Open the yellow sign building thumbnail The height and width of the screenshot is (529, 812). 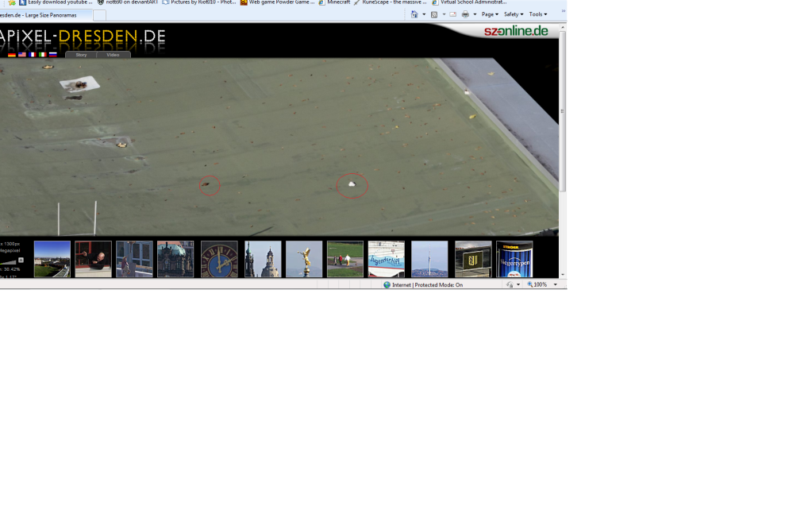click(473, 259)
